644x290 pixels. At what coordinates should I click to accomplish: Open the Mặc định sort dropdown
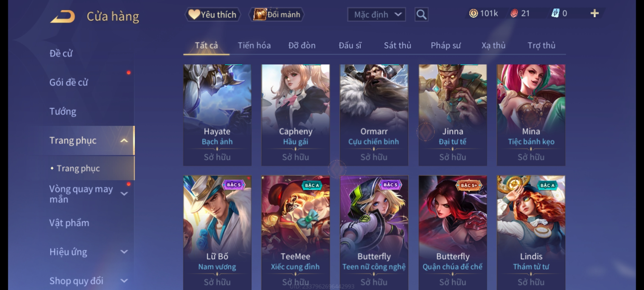(376, 15)
